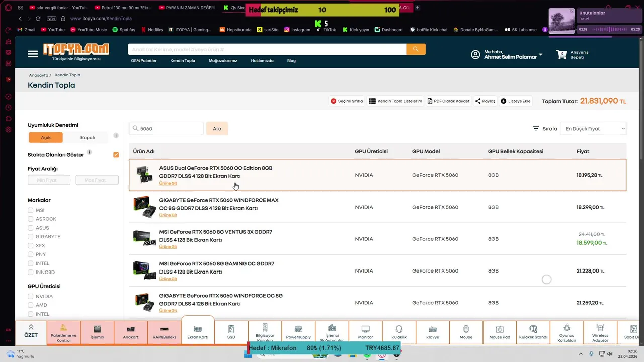Image resolution: width=644 pixels, height=362 pixels.
Task: Open the ÖZET summary tab
Action: tap(31, 332)
